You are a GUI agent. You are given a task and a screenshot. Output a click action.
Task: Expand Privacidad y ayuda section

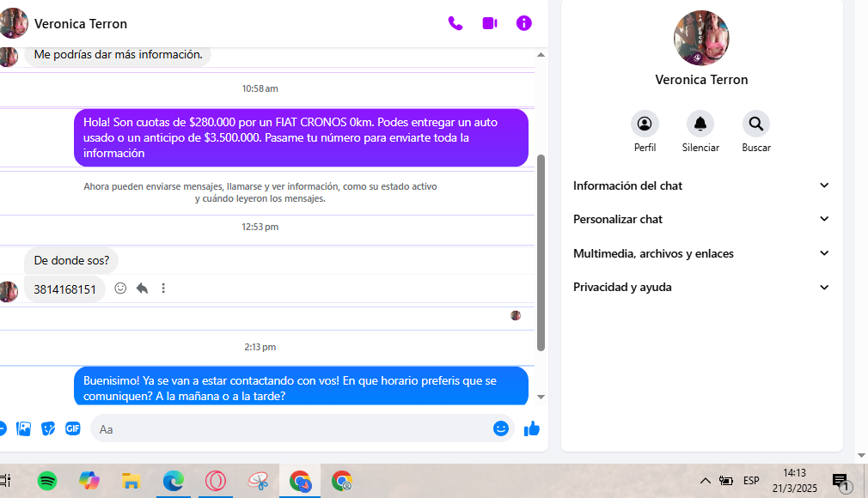701,287
